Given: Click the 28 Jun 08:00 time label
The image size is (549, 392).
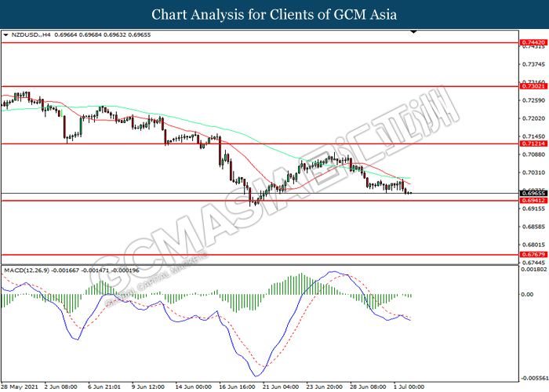Looking at the screenshot, I should click(x=368, y=387).
